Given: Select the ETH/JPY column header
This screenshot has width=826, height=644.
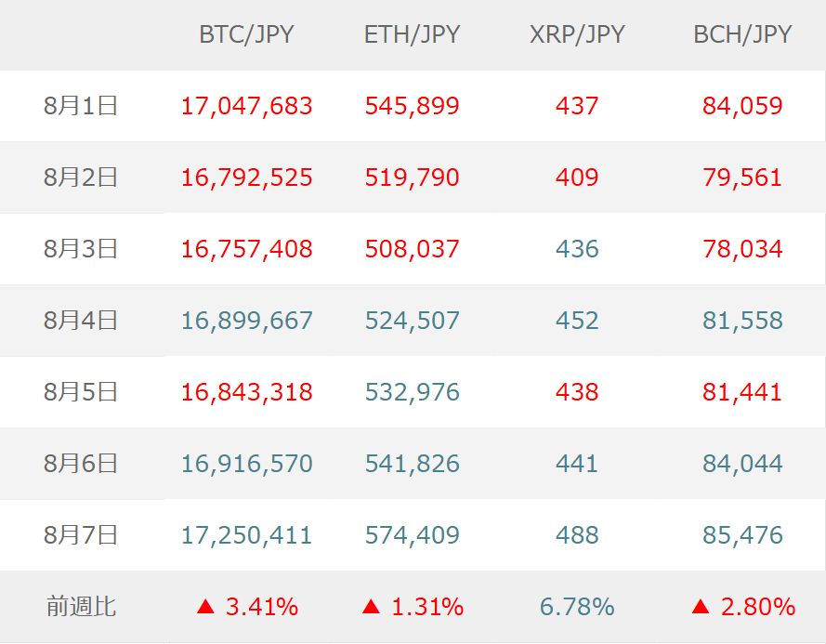Looking at the screenshot, I should click(412, 35).
